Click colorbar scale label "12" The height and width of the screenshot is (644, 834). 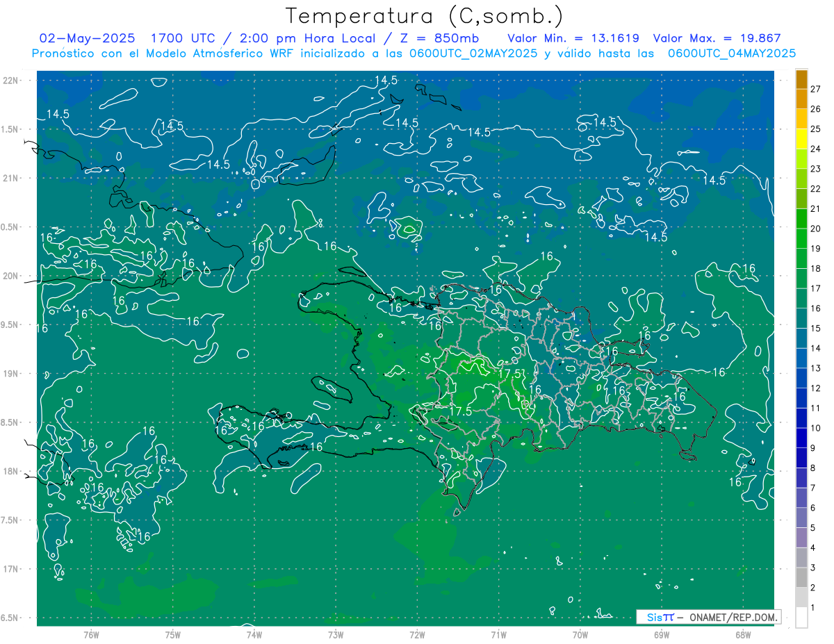pos(815,388)
